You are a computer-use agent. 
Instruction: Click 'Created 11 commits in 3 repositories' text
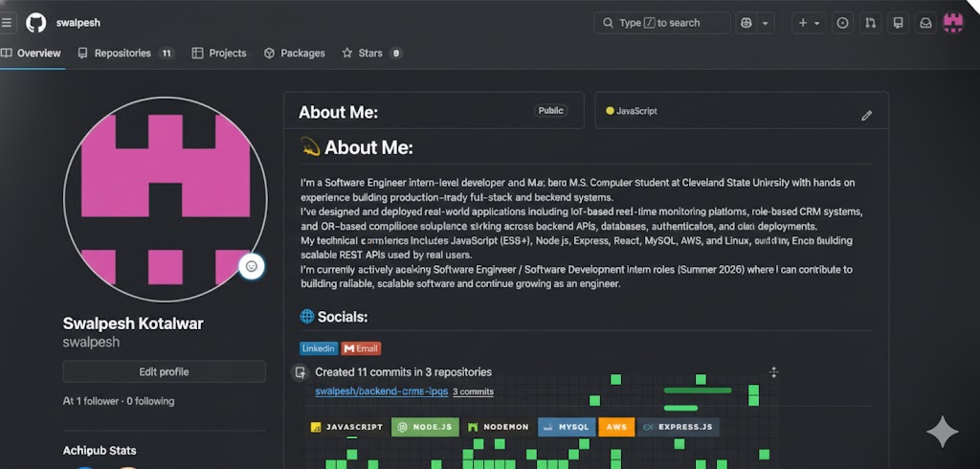pos(403,372)
